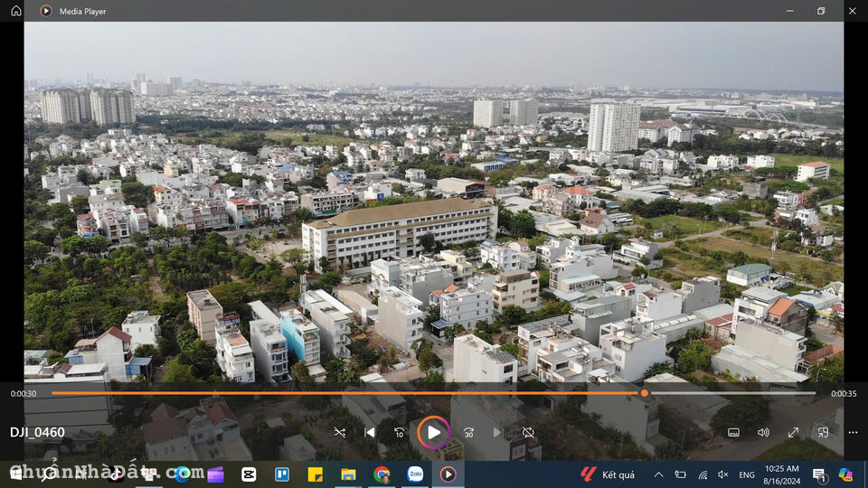Skip forward 30 seconds
Image resolution: width=868 pixels, height=488 pixels.
click(x=469, y=433)
